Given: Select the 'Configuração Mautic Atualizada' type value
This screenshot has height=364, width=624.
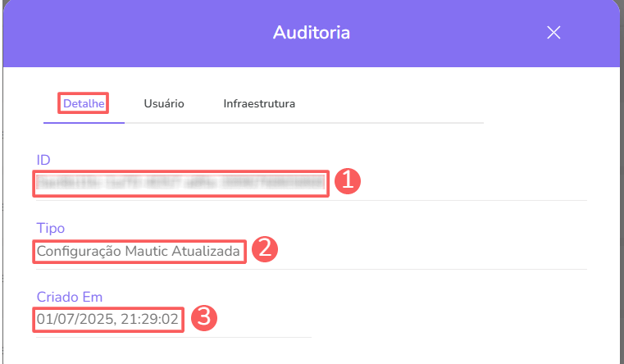Looking at the screenshot, I should (x=139, y=251).
